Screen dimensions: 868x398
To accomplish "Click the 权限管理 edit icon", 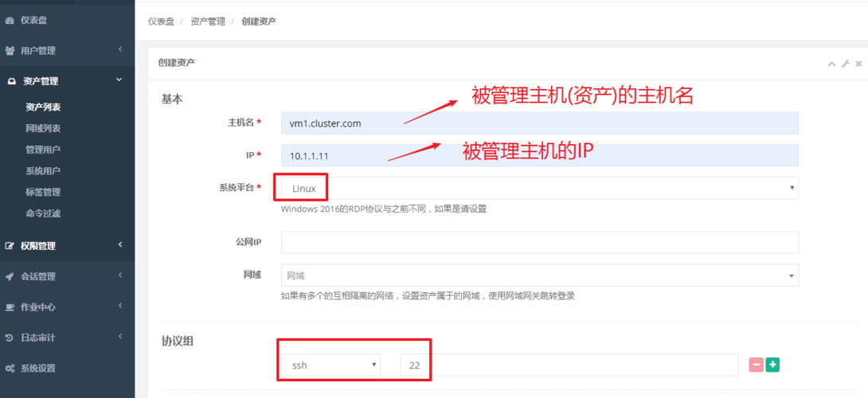I will pos(10,246).
